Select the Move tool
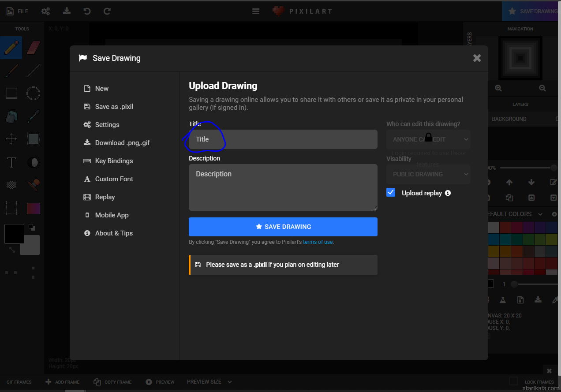This screenshot has height=392, width=561. (11, 139)
